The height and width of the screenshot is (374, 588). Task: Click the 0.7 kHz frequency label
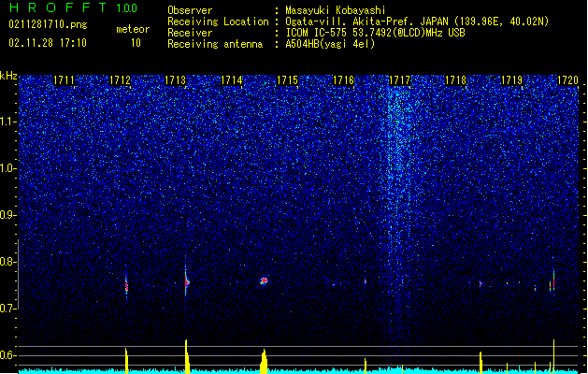click(7, 309)
